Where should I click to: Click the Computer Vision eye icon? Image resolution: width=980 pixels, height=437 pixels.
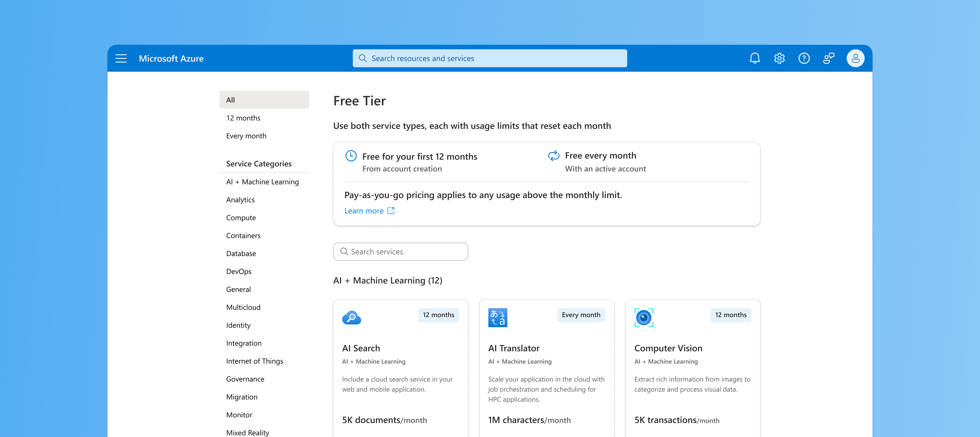644,317
